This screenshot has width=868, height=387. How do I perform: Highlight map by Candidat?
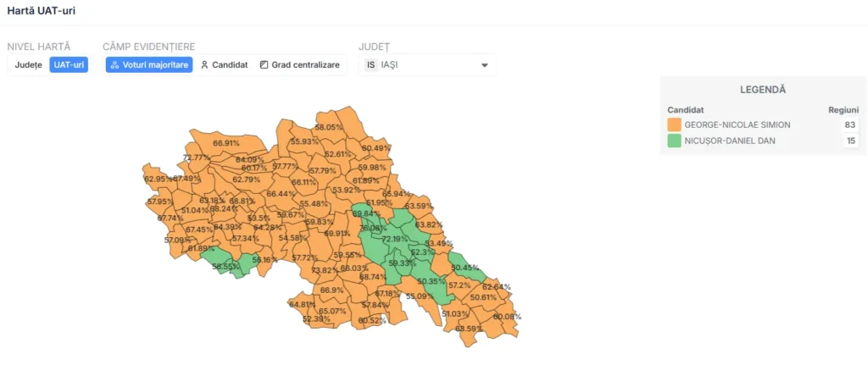[224, 64]
